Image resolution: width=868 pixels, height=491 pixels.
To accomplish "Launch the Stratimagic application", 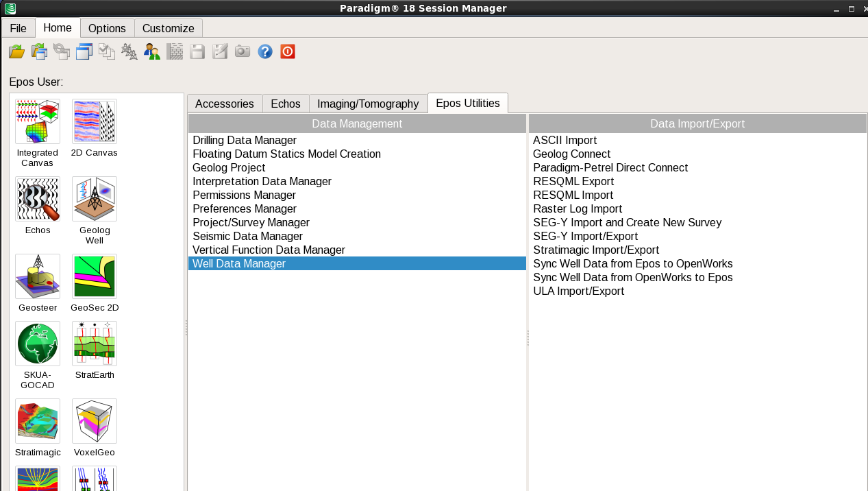I will [38, 421].
